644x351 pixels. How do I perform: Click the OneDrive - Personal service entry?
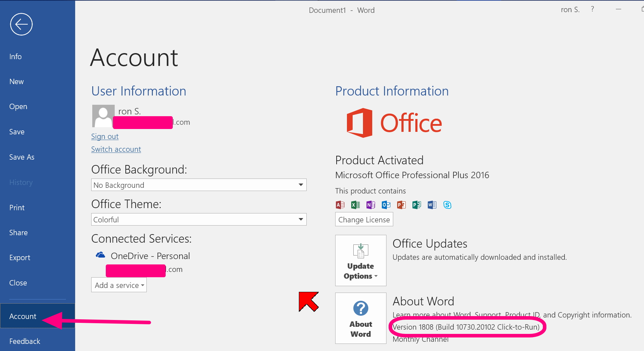pos(150,256)
